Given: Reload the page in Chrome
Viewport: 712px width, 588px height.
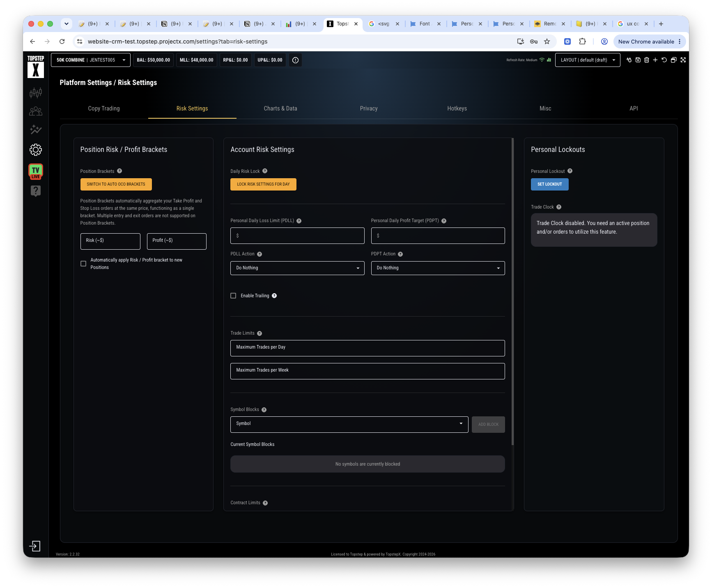Looking at the screenshot, I should click(x=62, y=41).
